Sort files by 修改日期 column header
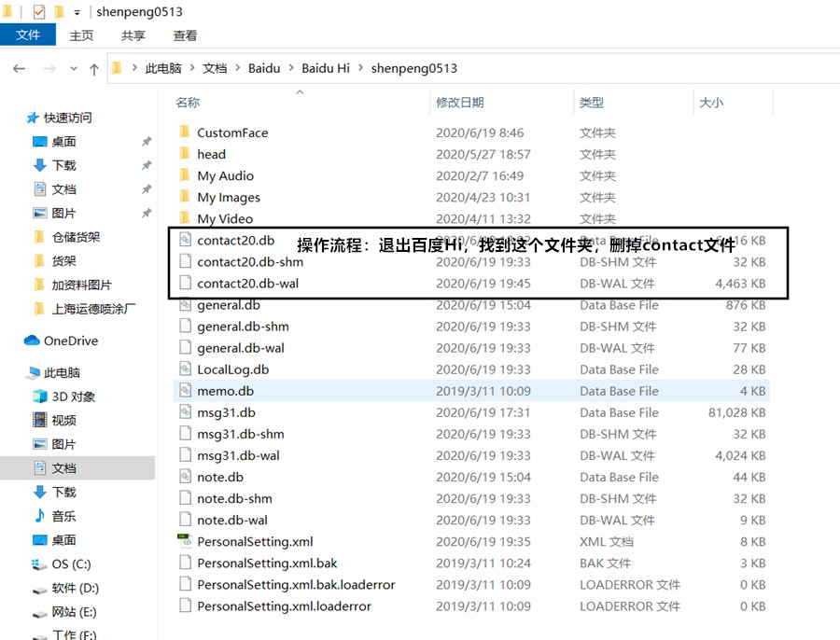Image resolution: width=840 pixels, height=640 pixels. [460, 103]
